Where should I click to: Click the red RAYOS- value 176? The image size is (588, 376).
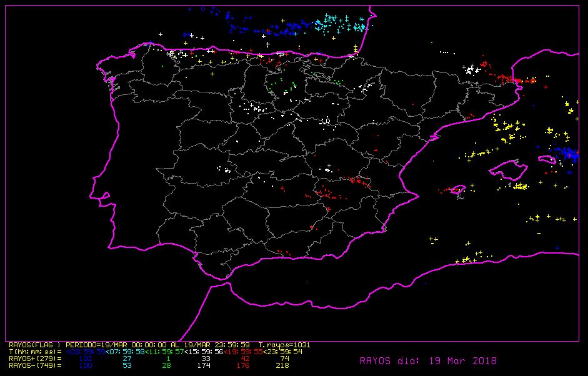pyautogui.click(x=243, y=365)
